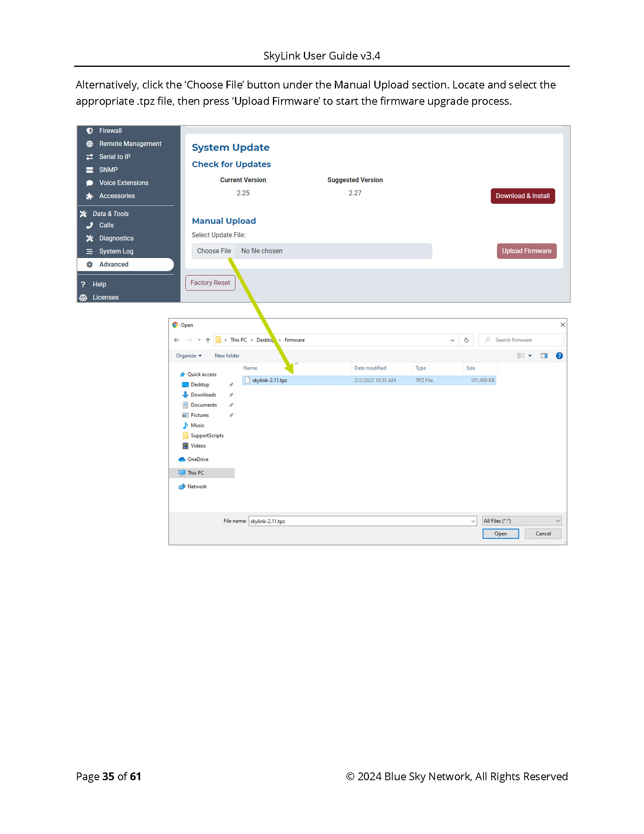
Task: Expand the view options dropdown arrow
Action: (530, 356)
